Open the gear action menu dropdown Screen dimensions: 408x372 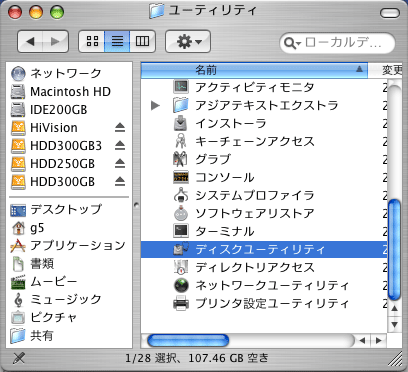click(188, 41)
